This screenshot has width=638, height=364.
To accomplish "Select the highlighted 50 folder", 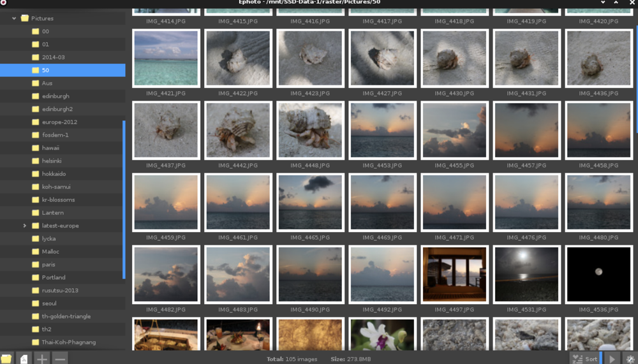I will click(x=63, y=70).
